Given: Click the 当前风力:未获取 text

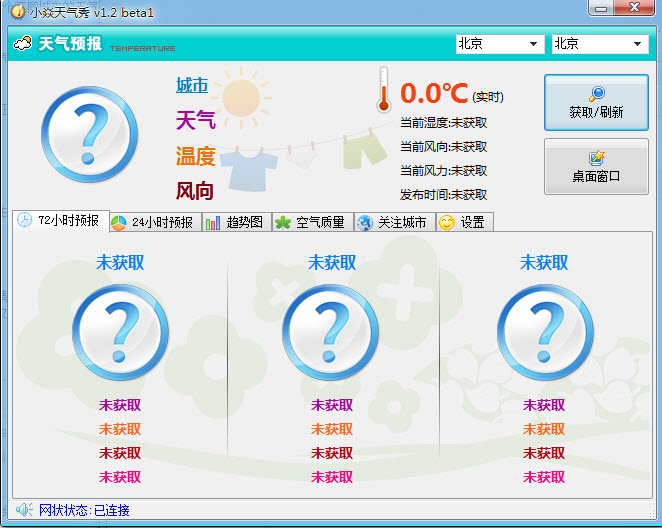Looking at the screenshot, I should (443, 171).
